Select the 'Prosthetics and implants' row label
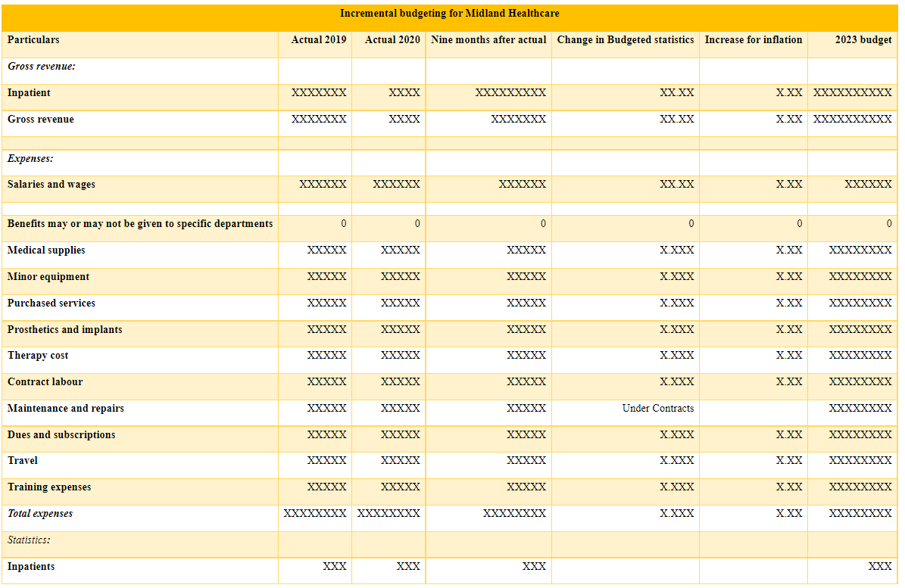 pyautogui.click(x=65, y=330)
